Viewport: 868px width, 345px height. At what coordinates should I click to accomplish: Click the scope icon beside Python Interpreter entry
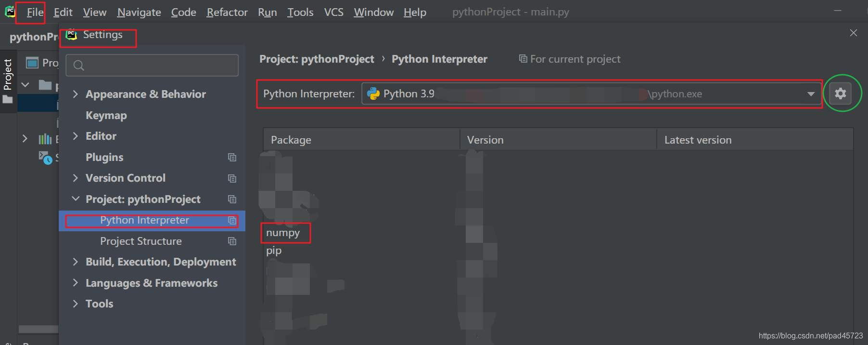point(232,220)
